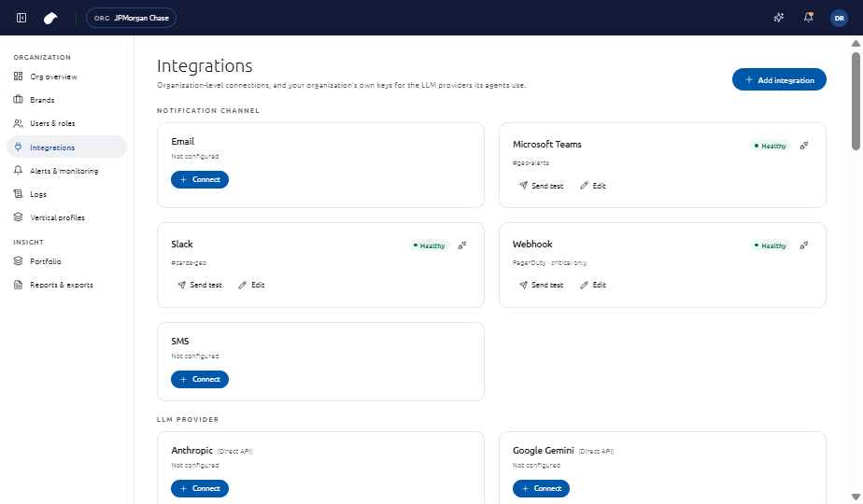Image resolution: width=863 pixels, height=504 pixels.
Task: Connect the Google Gemini provider
Action: (x=541, y=488)
